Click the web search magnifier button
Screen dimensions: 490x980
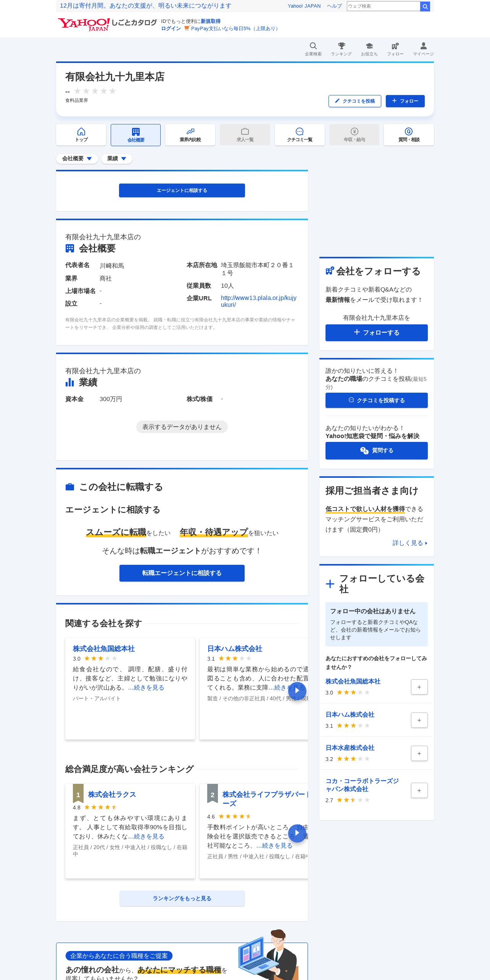(x=425, y=6)
